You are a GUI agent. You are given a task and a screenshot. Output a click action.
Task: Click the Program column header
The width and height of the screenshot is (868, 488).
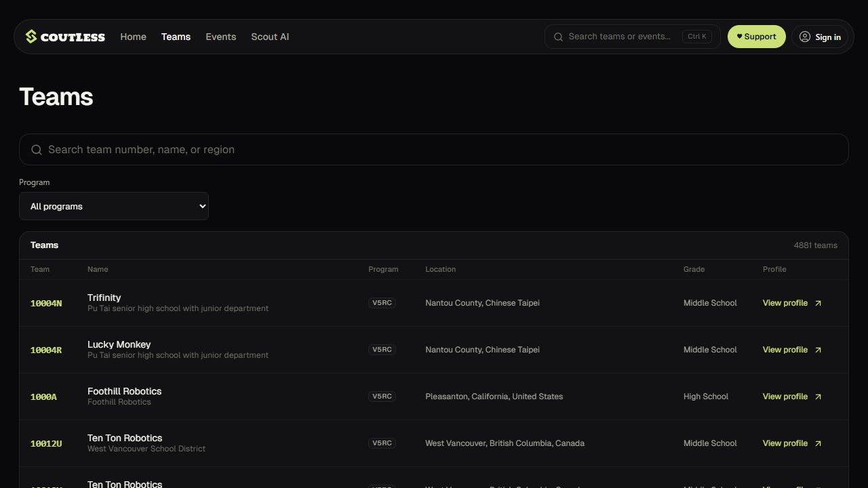click(383, 269)
